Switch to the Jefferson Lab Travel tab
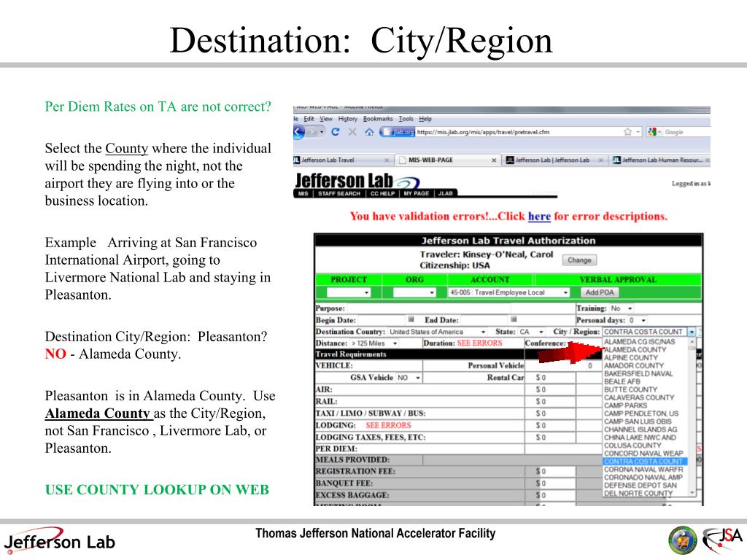Screen dimensions: 747x560 click(x=342, y=160)
